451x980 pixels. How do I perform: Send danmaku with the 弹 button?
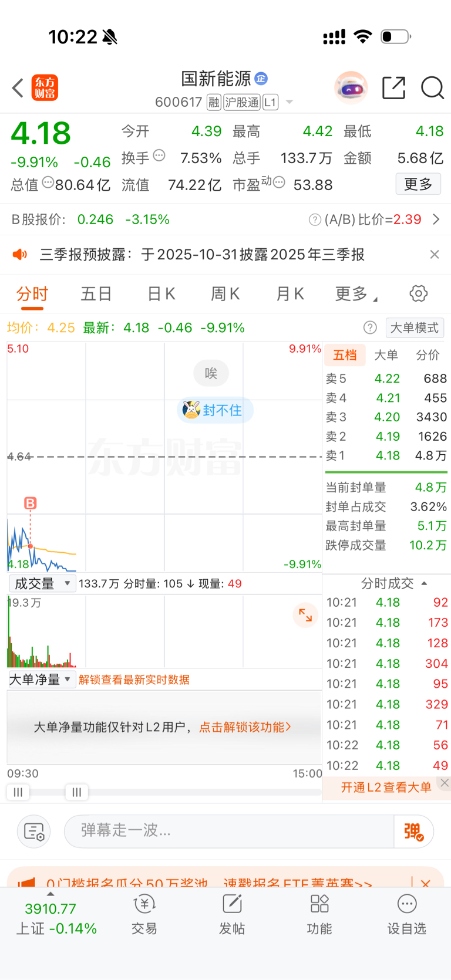[414, 832]
